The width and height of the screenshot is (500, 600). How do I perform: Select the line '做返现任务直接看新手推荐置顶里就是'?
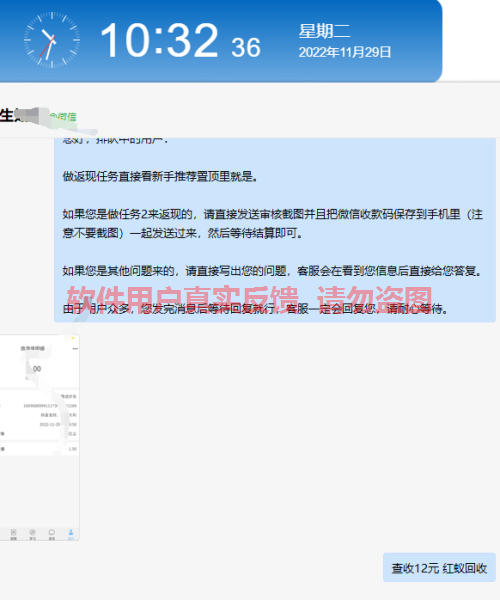pyautogui.click(x=160, y=176)
